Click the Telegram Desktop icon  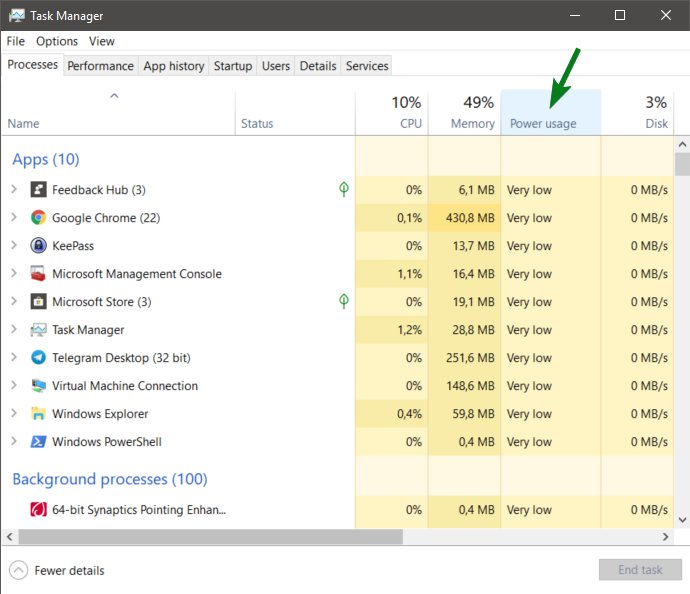(x=38, y=357)
